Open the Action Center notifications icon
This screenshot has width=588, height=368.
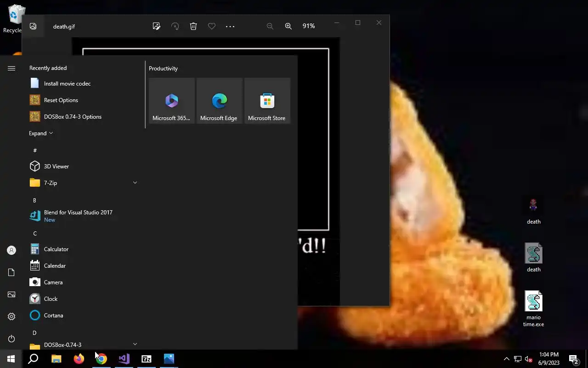[x=573, y=359]
